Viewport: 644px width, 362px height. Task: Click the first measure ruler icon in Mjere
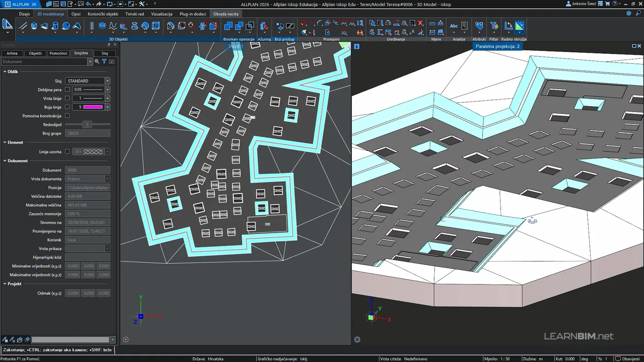(x=432, y=23)
